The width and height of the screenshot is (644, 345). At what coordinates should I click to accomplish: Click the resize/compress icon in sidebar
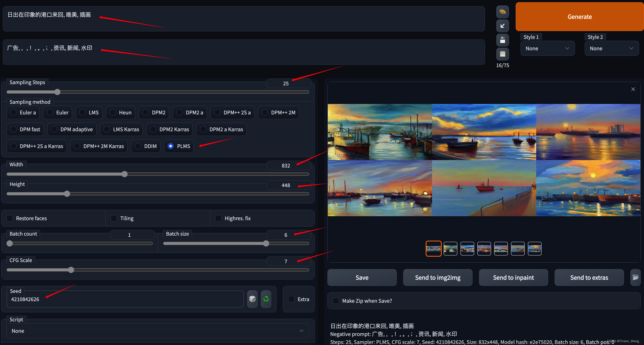503,26
